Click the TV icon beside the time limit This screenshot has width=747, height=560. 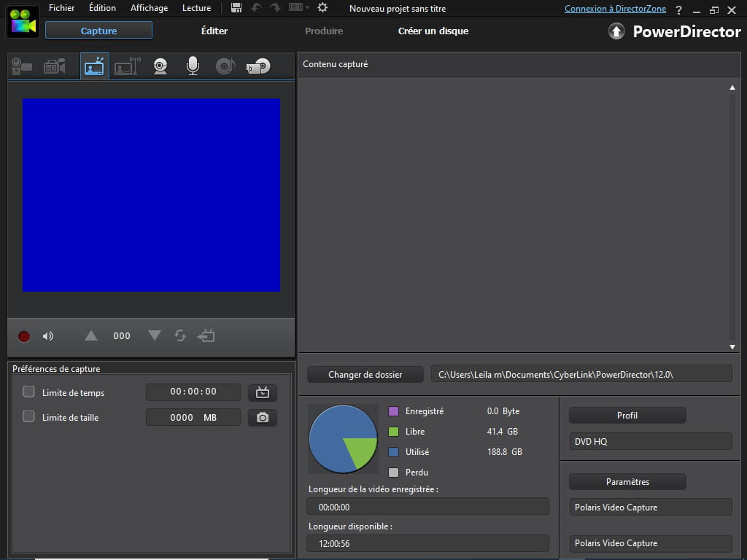click(x=263, y=392)
